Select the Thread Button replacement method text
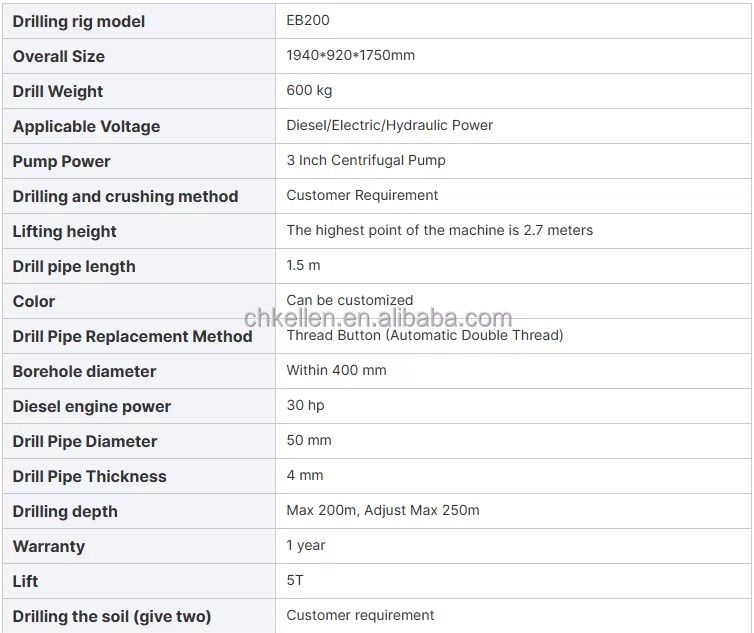754x633 pixels. point(425,335)
